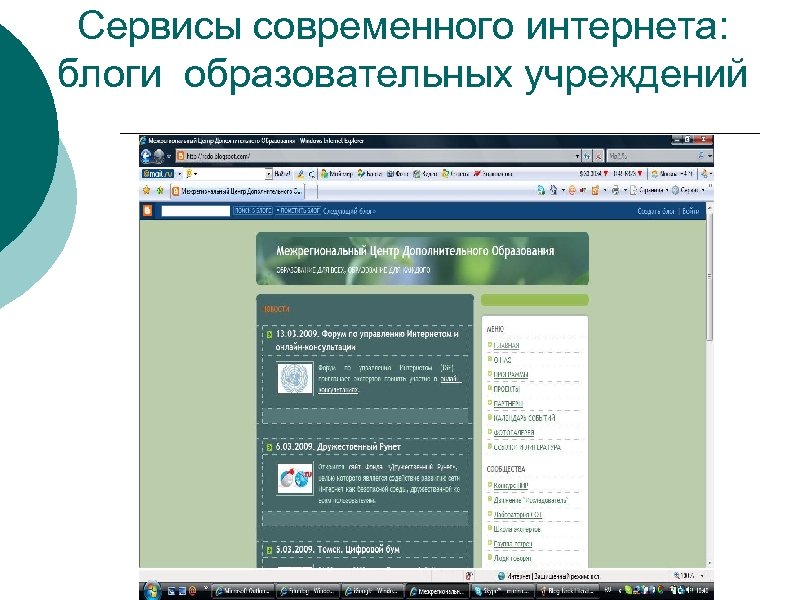Click Создать блог on the Blogger navbar
Viewport: 800px width, 600px height.
tap(647, 211)
